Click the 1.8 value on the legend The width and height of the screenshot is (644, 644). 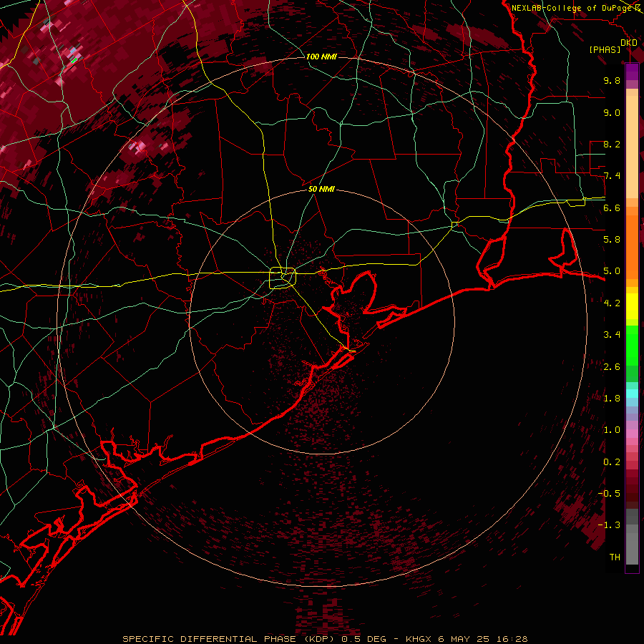(612, 398)
